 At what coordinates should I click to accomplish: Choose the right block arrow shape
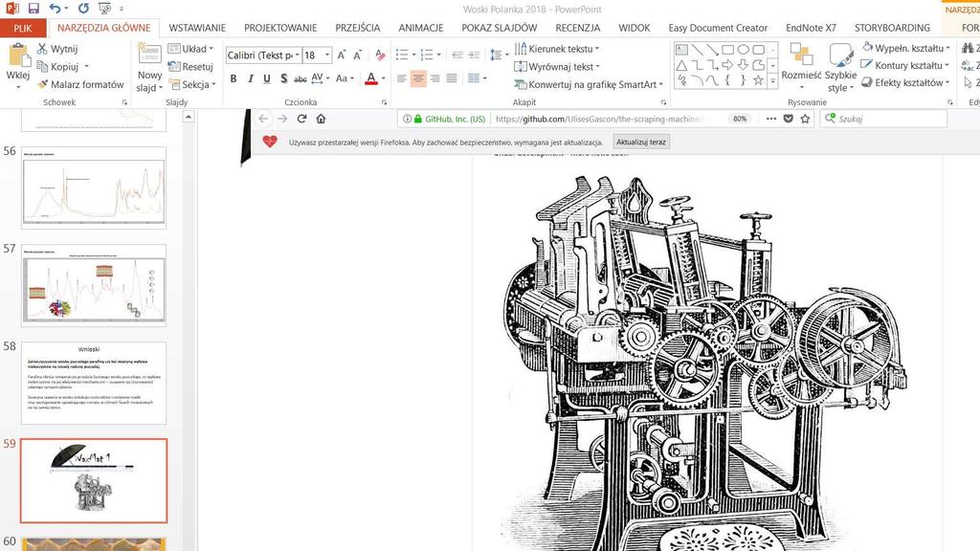[x=727, y=65]
